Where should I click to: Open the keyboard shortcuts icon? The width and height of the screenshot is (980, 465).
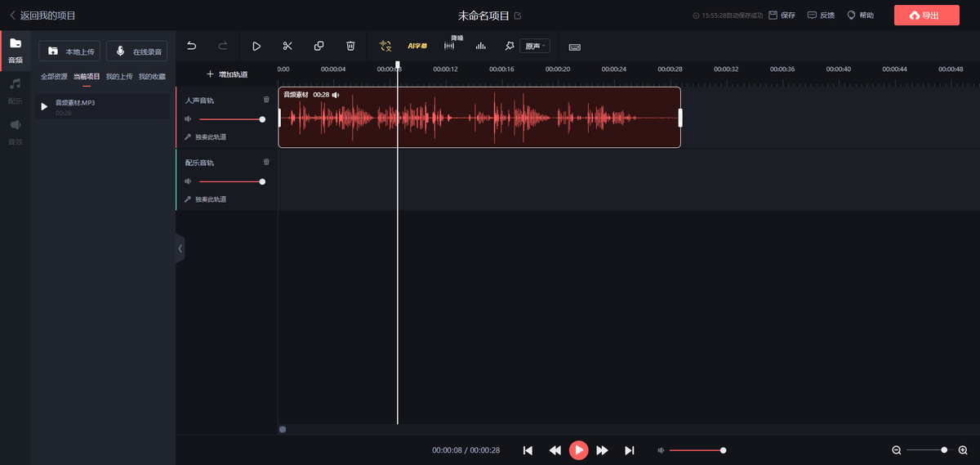tap(575, 47)
